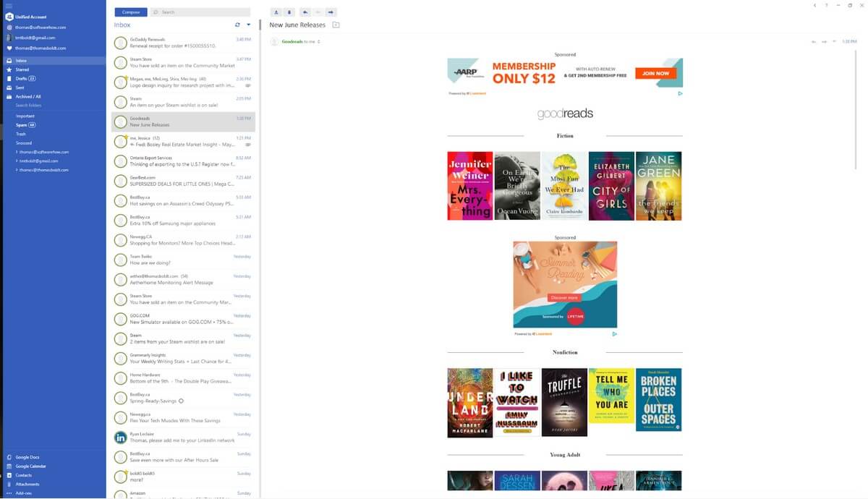Refresh the Inbox with the sync icon

237,25
